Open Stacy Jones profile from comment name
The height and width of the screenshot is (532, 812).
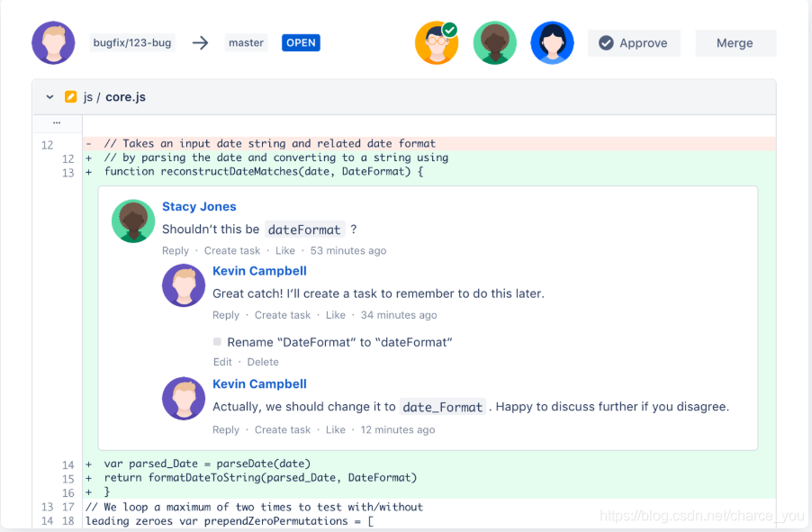click(199, 207)
